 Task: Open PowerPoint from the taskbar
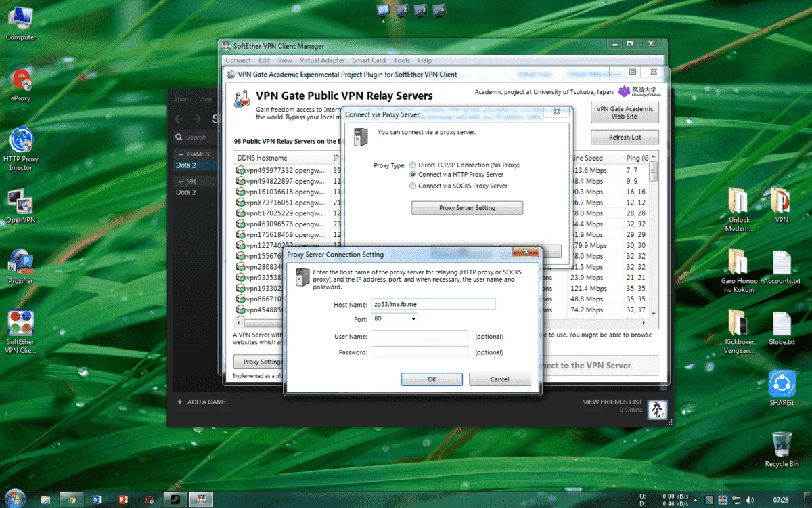pos(123,499)
